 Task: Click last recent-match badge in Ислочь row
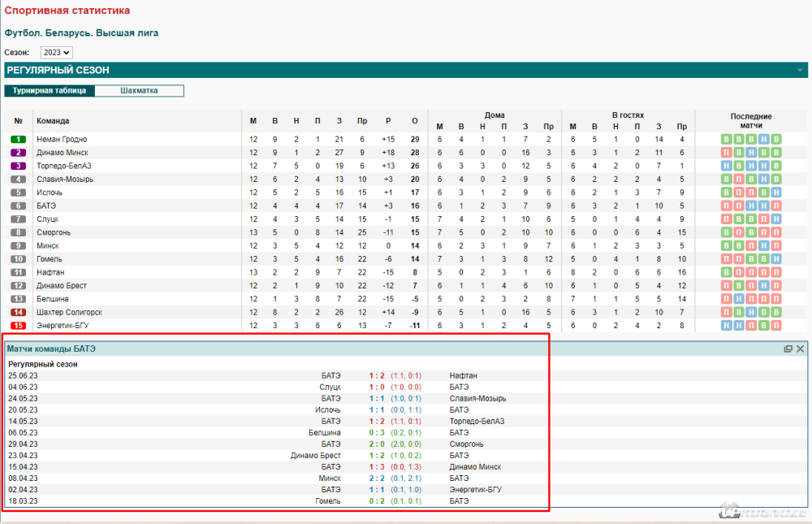tap(776, 193)
